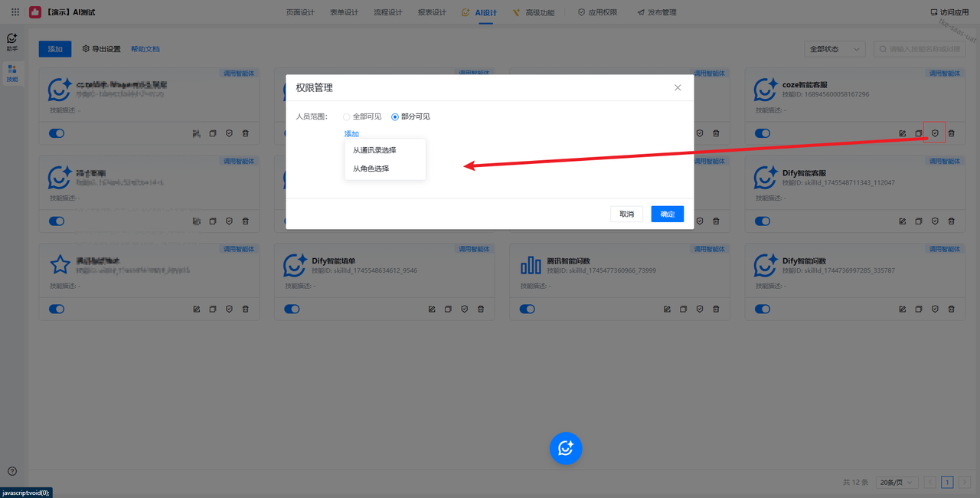Open the 20条/页 page size dropdown
The width and height of the screenshot is (980, 498).
[896, 483]
